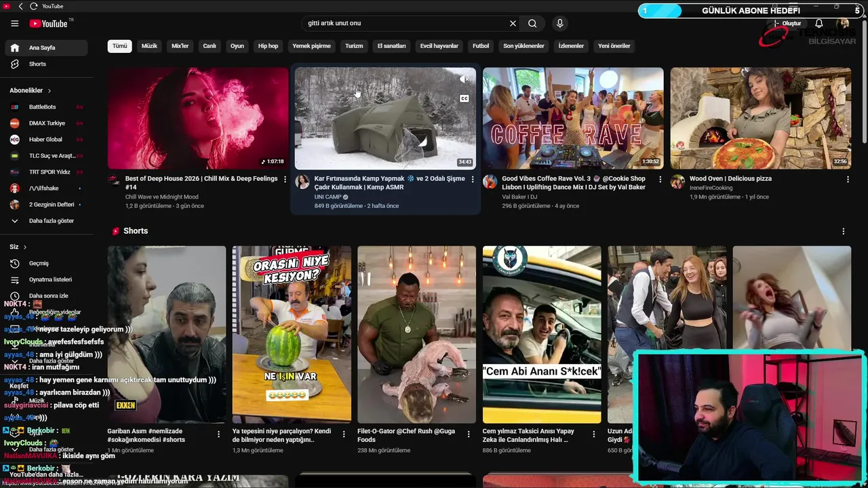The width and height of the screenshot is (868, 488).
Task: Open the YouTube hamburger guide menu
Action: click(x=15, y=24)
